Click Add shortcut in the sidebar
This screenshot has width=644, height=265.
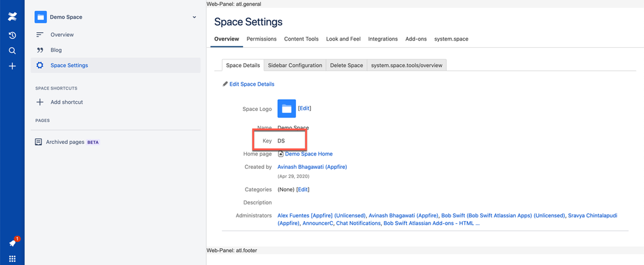[66, 102]
